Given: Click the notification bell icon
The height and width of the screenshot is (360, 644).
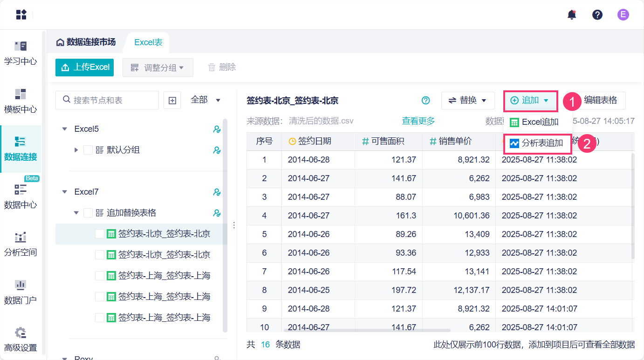Looking at the screenshot, I should 572,14.
